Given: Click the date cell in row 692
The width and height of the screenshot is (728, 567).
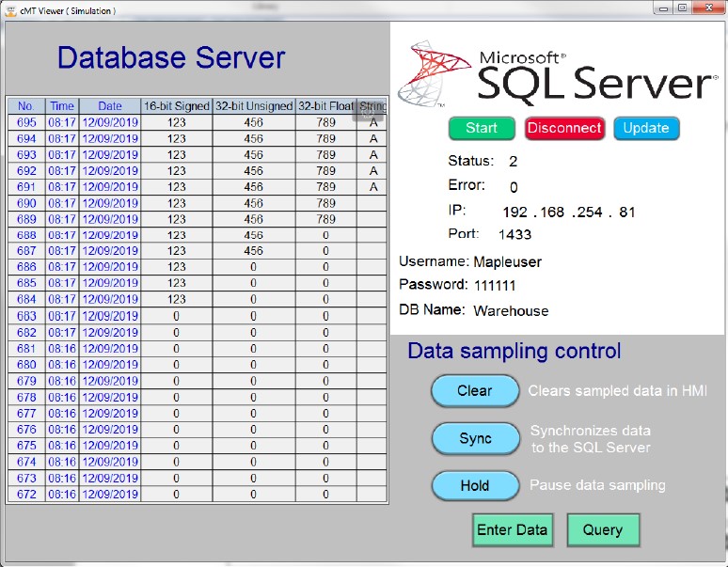Looking at the screenshot, I should [110, 171].
